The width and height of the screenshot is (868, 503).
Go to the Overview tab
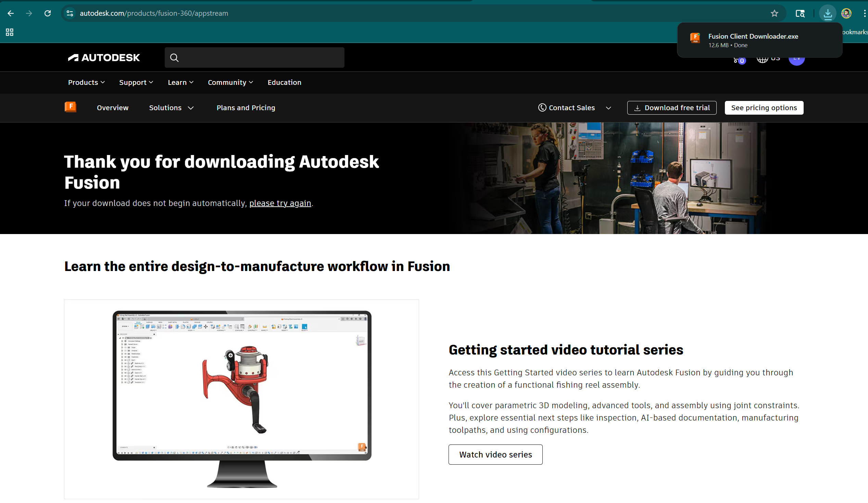(113, 108)
